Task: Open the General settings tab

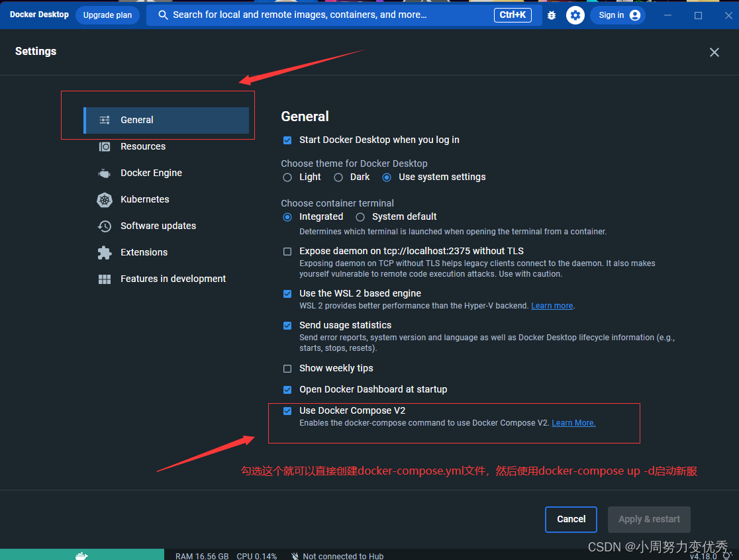Action: (x=166, y=120)
